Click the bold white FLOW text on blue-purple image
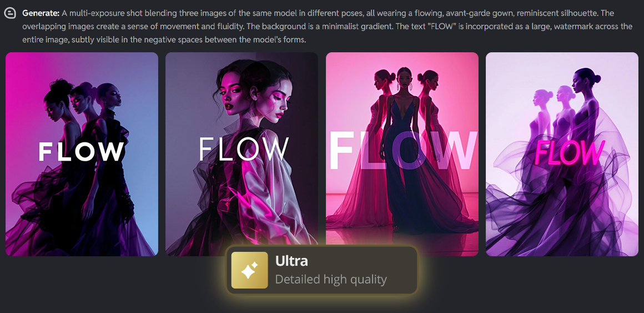The image size is (644, 313). pos(81,151)
